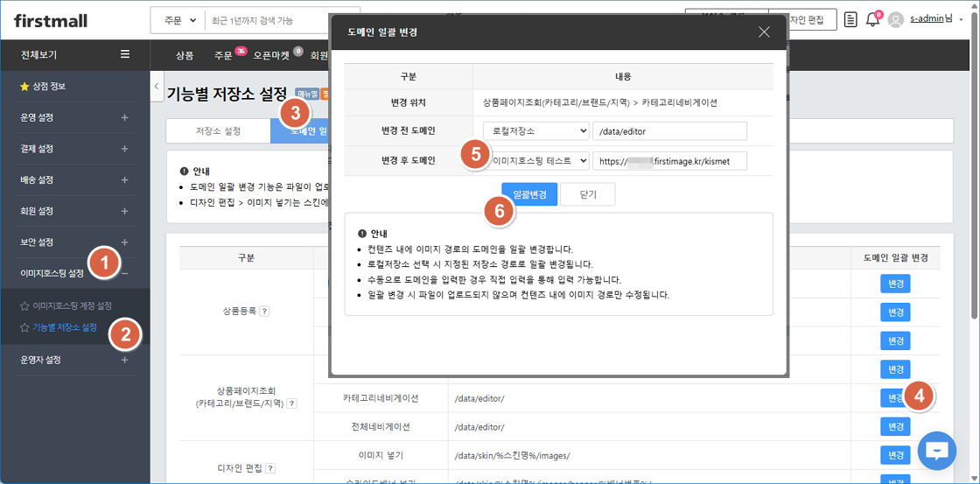Open the 오픈마켓 menu in the top navigation
This screenshot has width=980, height=484.
[271, 55]
